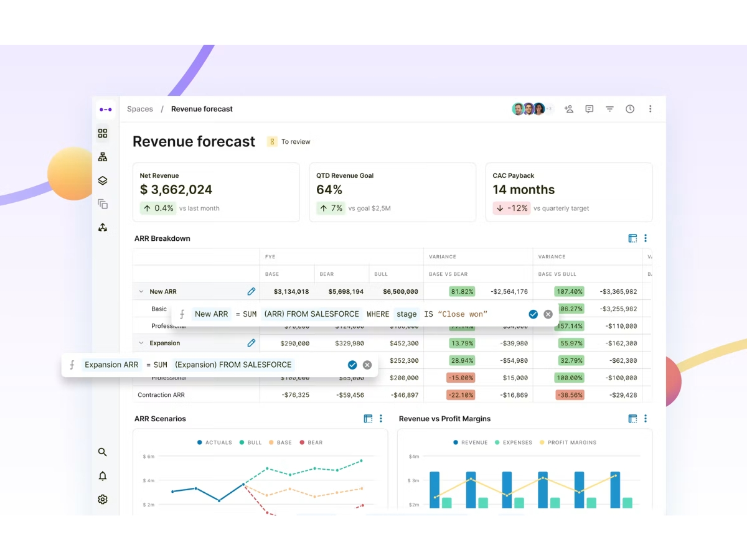Edit the Expansion row with pencil icon
This screenshot has height=560, width=747.
pos(251,343)
